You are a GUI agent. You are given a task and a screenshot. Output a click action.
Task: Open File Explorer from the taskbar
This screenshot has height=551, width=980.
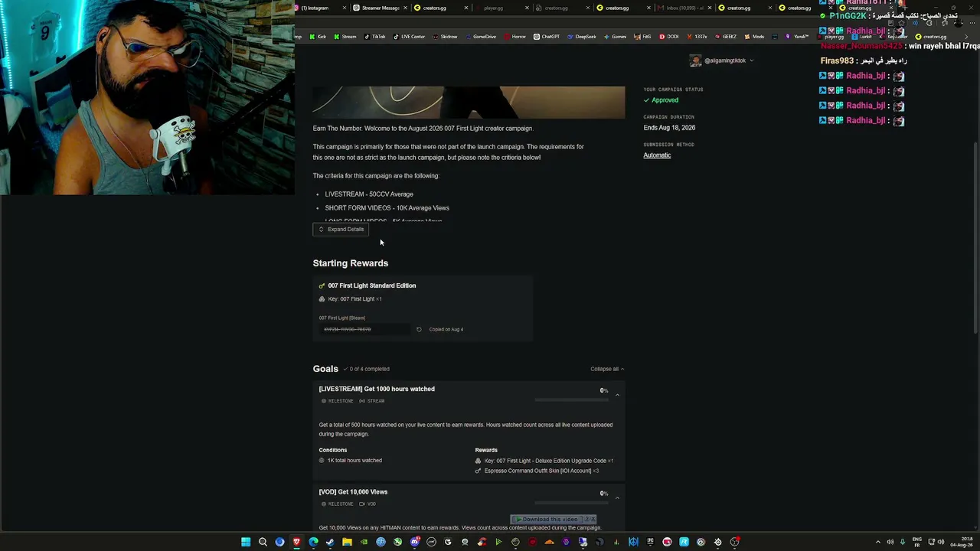(347, 542)
